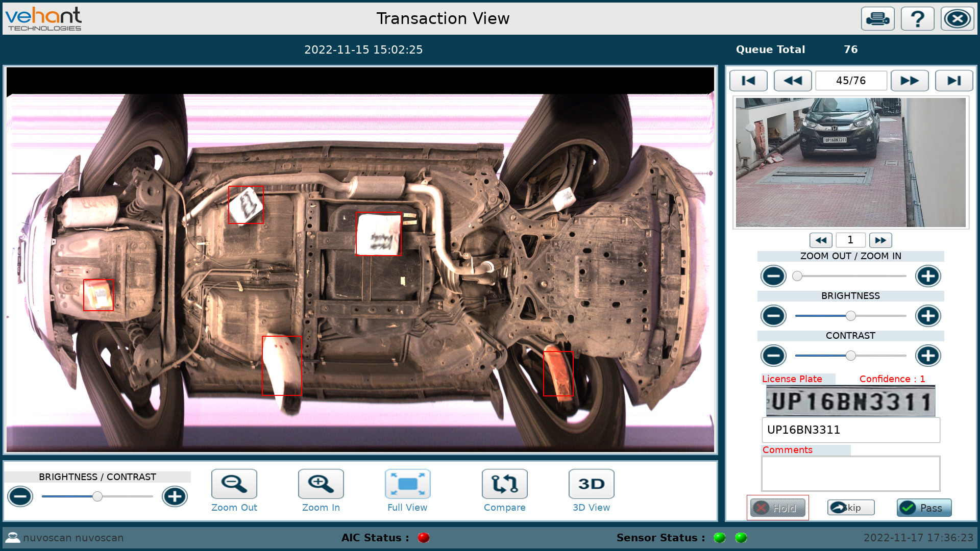Click the Zoom In magnifier icon
Screen dimensions: 980x551
point(321,484)
